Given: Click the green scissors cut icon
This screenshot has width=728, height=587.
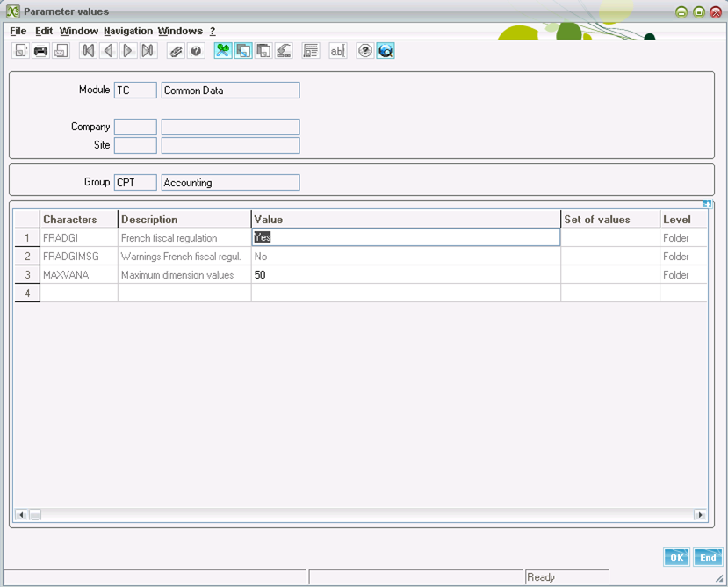Looking at the screenshot, I should coord(223,51).
